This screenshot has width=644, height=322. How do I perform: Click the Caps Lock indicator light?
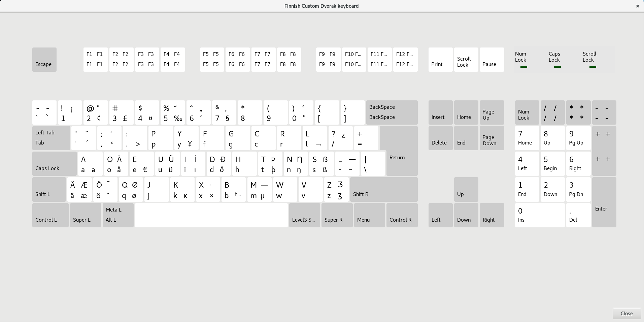[x=557, y=67]
